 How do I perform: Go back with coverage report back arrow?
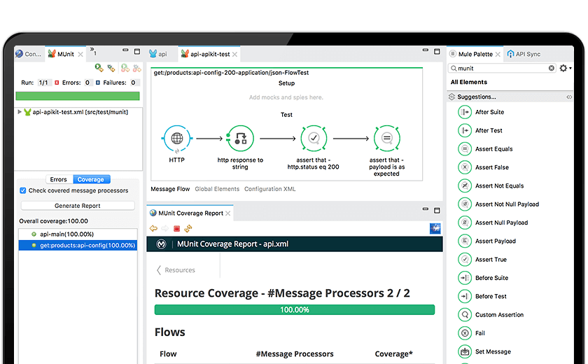pyautogui.click(x=153, y=228)
